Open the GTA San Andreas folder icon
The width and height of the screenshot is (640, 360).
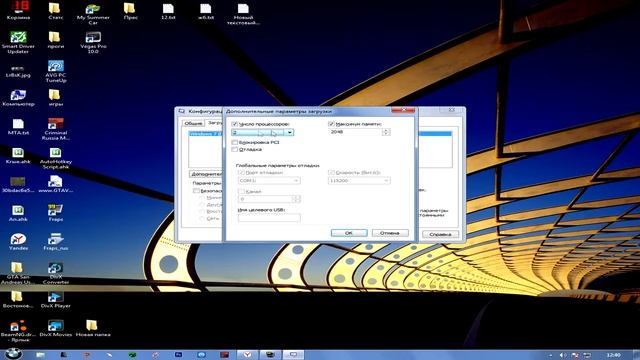point(17,273)
